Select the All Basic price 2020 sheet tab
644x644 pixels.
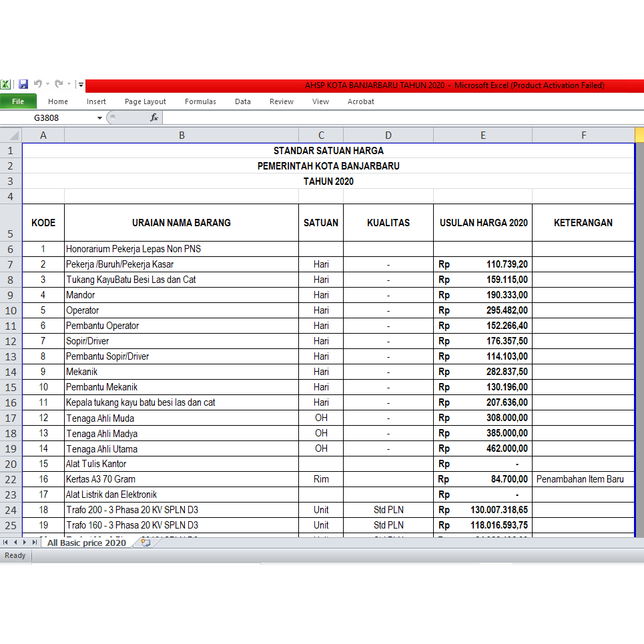[87, 543]
